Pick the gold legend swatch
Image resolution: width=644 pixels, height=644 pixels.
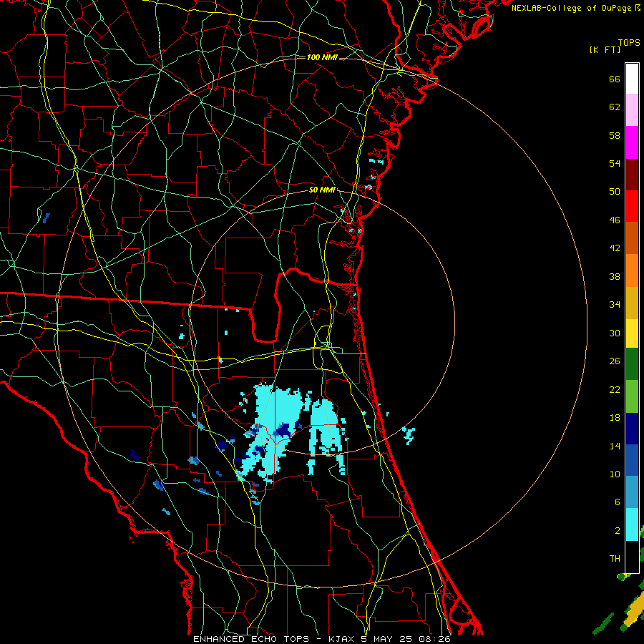pyautogui.click(x=632, y=302)
